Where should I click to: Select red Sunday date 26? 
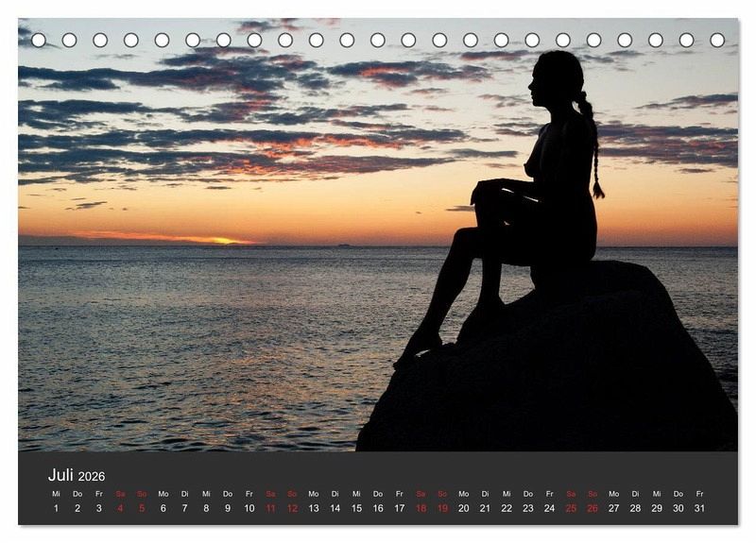[x=593, y=508]
